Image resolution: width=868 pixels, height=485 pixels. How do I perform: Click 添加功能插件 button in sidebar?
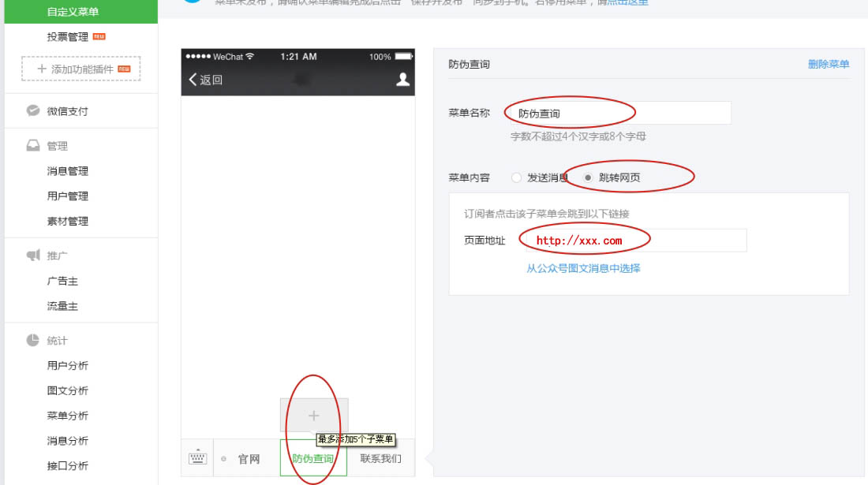coord(81,69)
